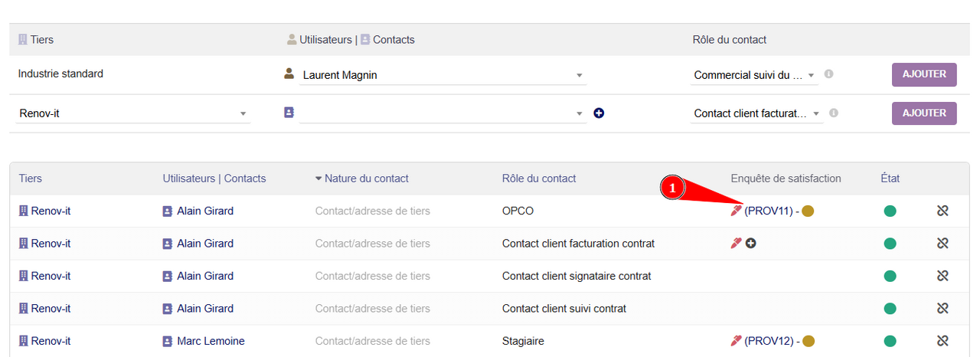
Task: Click the pencil icon beside PROV11 survey
Action: click(737, 211)
